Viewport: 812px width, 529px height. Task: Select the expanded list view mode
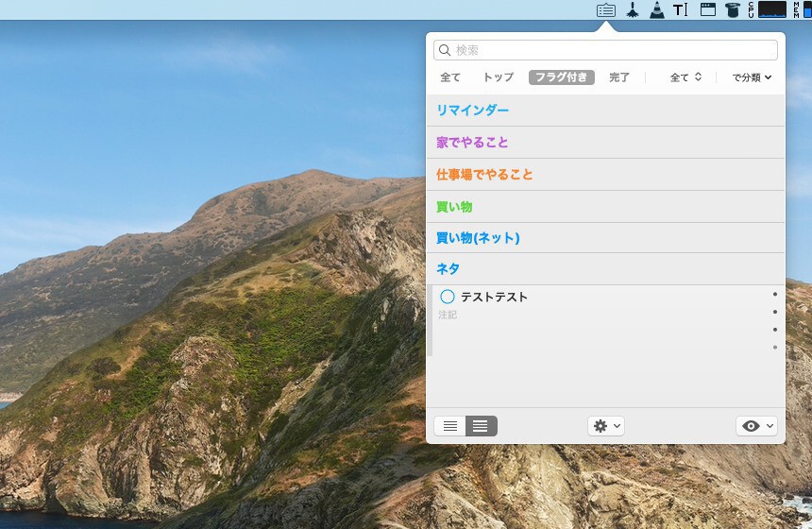point(482,426)
